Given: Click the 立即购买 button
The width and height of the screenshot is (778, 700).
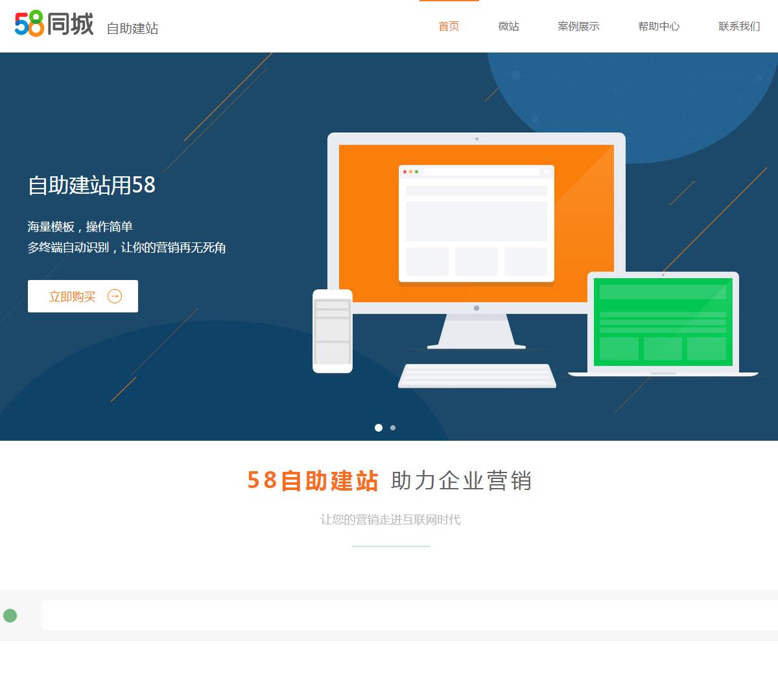Looking at the screenshot, I should pyautogui.click(x=83, y=296).
